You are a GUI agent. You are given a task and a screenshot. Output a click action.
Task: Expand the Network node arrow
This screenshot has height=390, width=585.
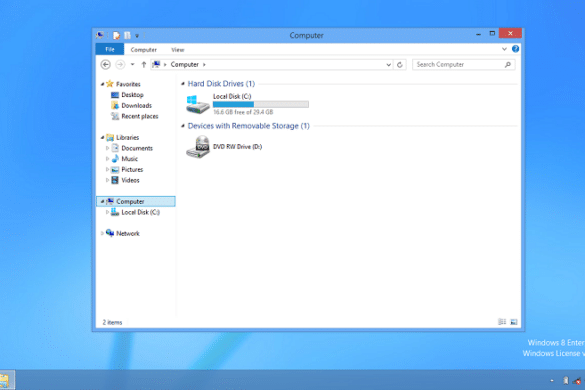tap(102, 233)
